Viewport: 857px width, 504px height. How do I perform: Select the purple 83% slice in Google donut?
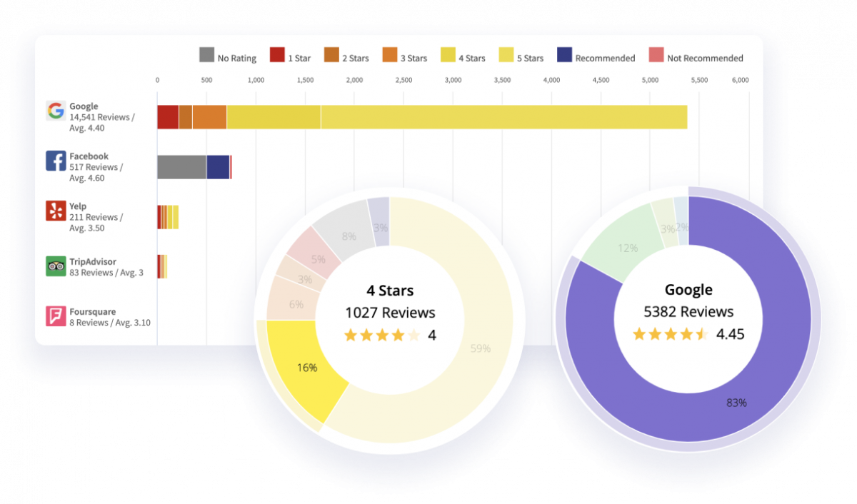[x=736, y=402]
